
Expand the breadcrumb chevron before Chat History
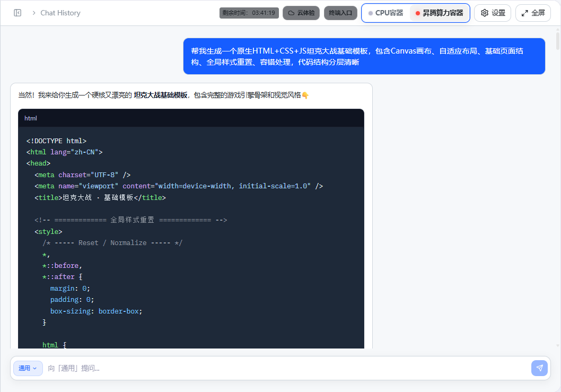coord(33,13)
